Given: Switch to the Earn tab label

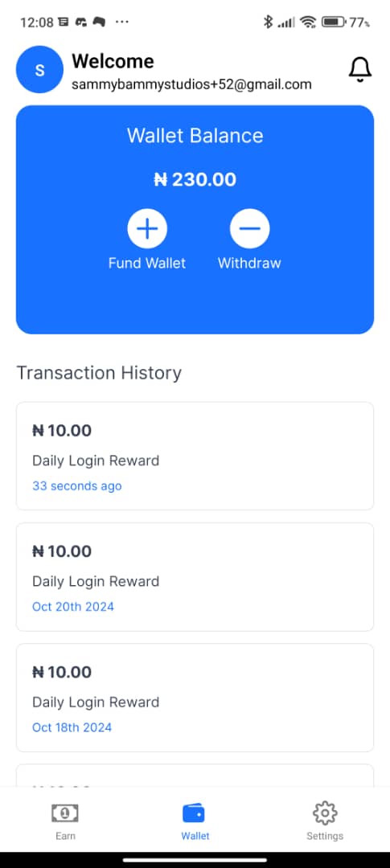Looking at the screenshot, I should (x=65, y=836).
